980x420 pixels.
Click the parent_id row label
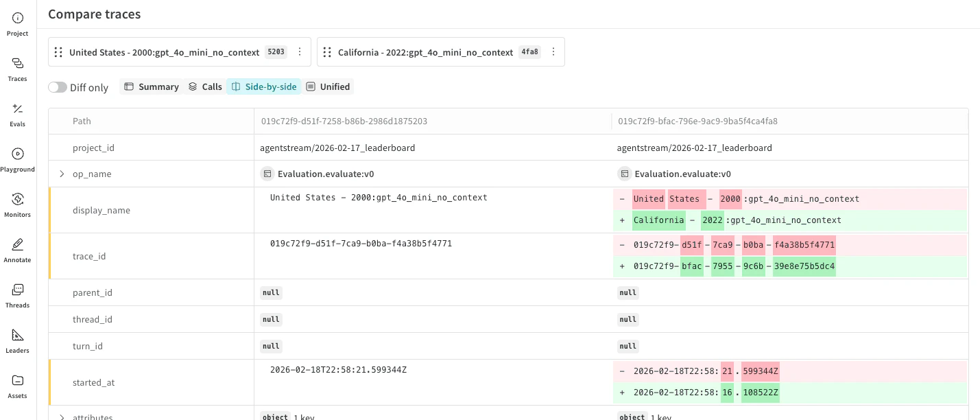93,292
